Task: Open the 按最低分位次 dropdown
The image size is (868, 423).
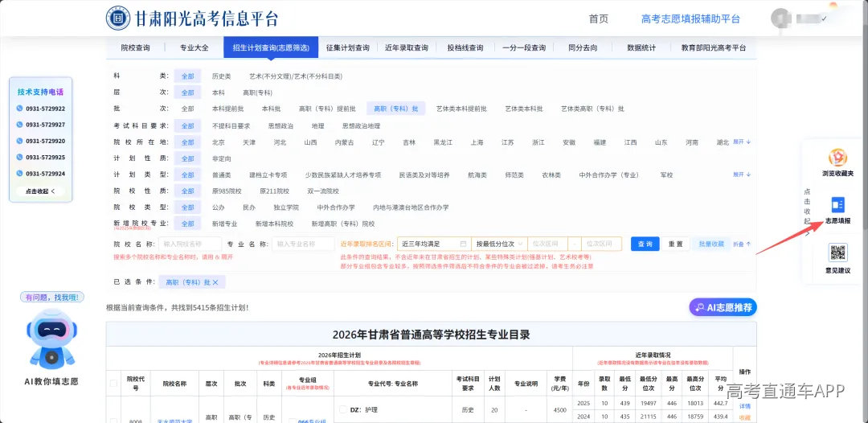Action: (x=499, y=244)
